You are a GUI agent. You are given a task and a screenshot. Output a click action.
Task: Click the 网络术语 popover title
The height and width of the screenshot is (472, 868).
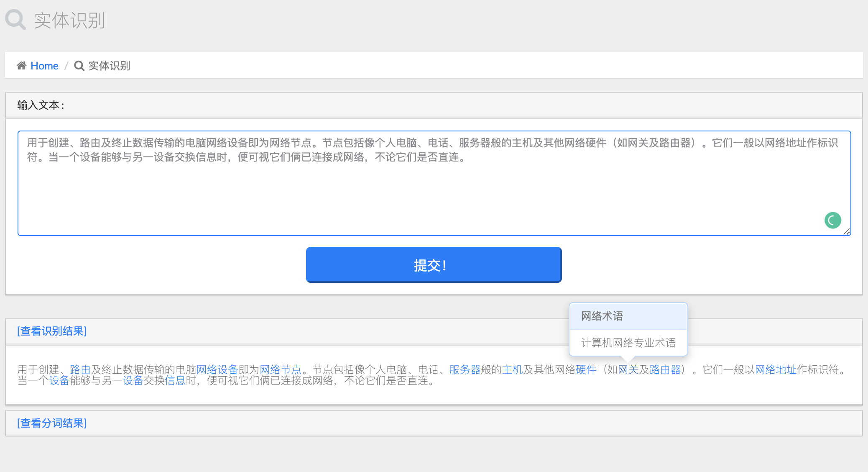tap(602, 316)
